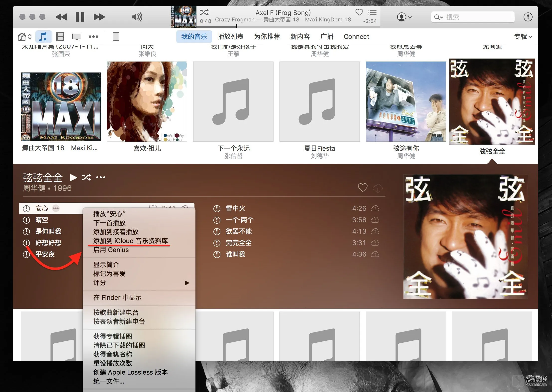Toggle shuffle in the now playing bar
Screen dimensions: 552x392
pyautogui.click(x=204, y=12)
